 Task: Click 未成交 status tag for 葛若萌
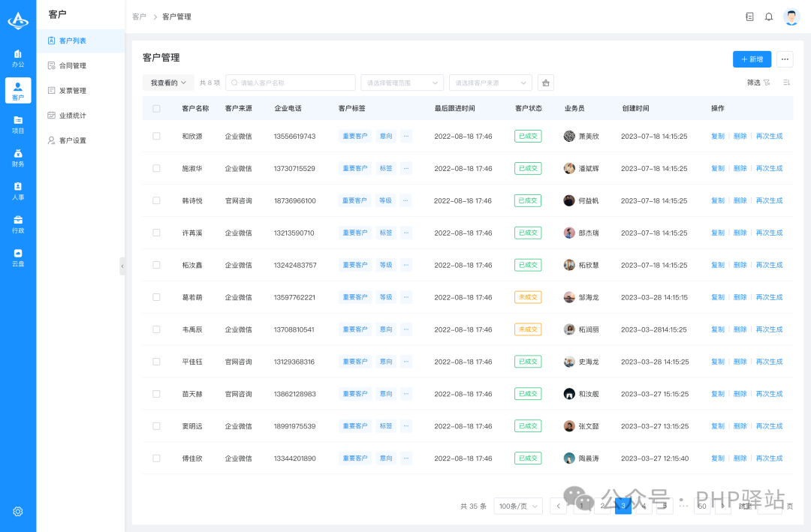(528, 297)
